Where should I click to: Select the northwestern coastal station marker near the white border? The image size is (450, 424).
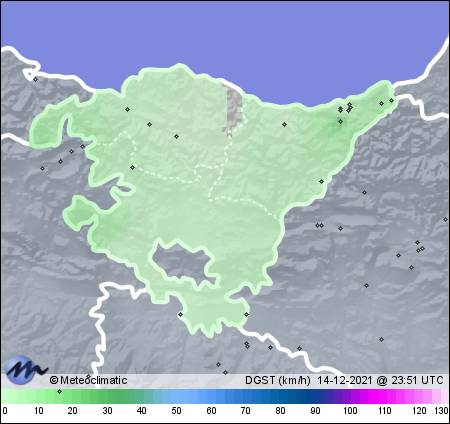point(35,79)
